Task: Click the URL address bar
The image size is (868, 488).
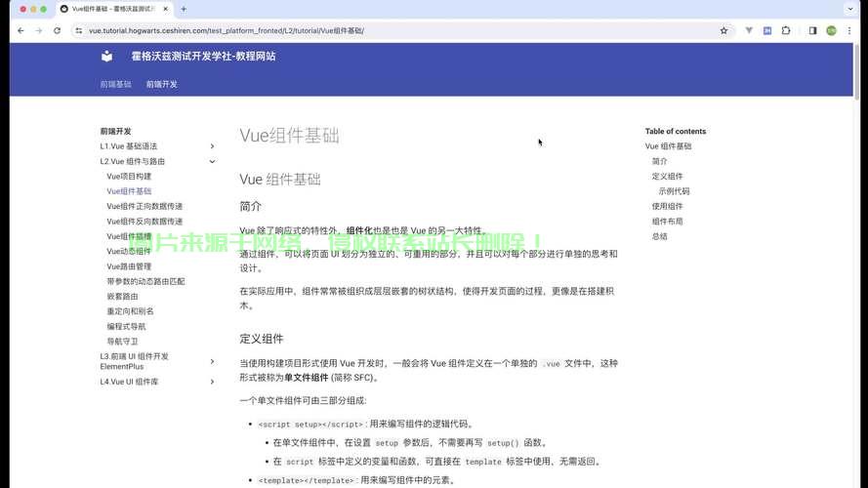Action: point(391,30)
